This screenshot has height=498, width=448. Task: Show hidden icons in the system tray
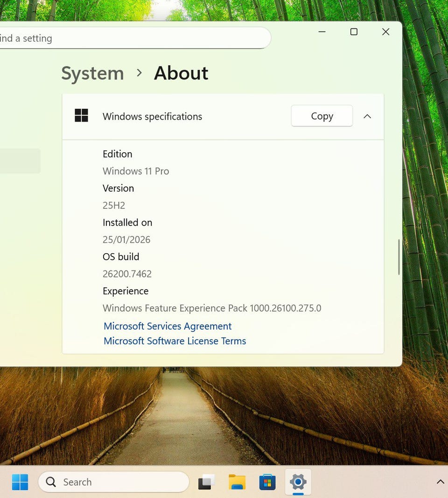pos(440,482)
